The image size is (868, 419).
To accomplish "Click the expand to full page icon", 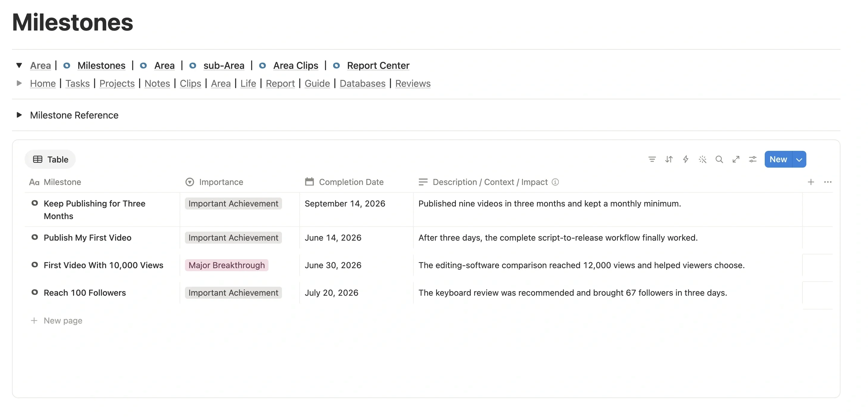I will [x=736, y=159].
